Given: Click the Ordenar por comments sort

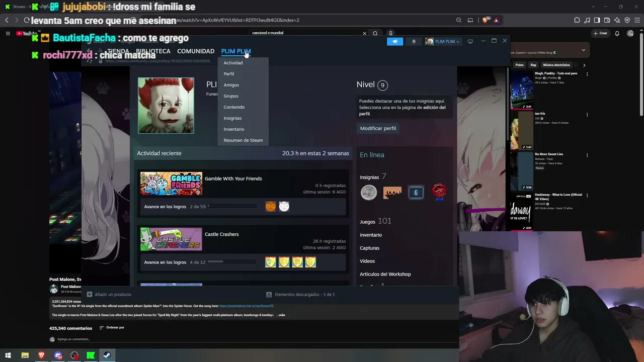Looking at the screenshot, I should click(112, 328).
